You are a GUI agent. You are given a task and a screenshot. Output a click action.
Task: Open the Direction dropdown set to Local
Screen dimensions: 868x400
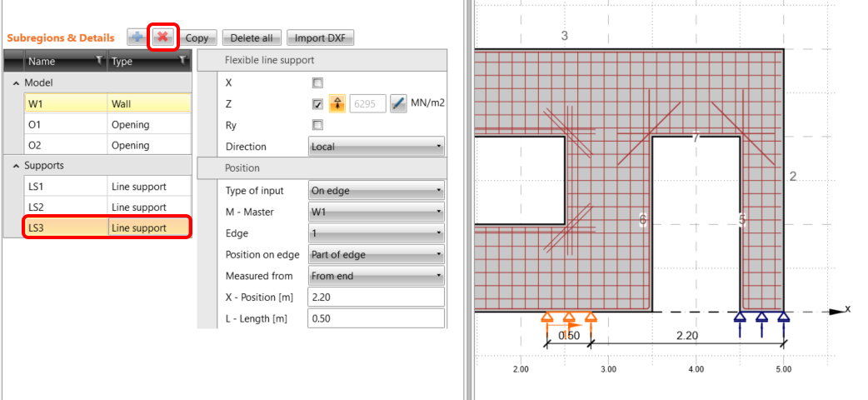point(376,147)
